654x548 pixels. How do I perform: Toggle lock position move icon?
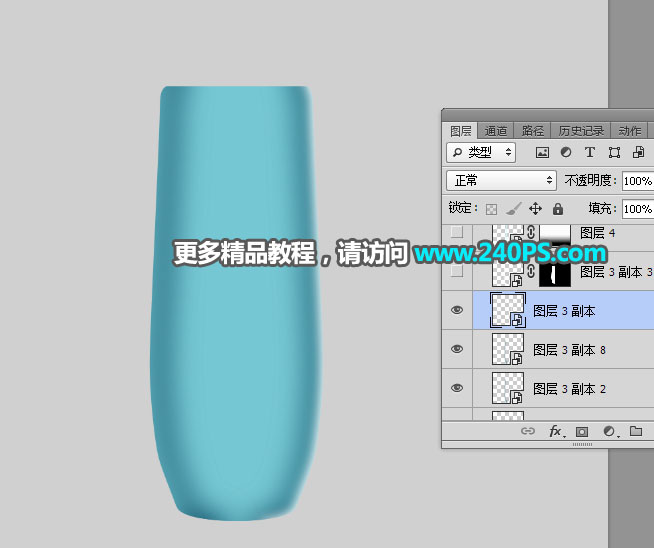(536, 208)
